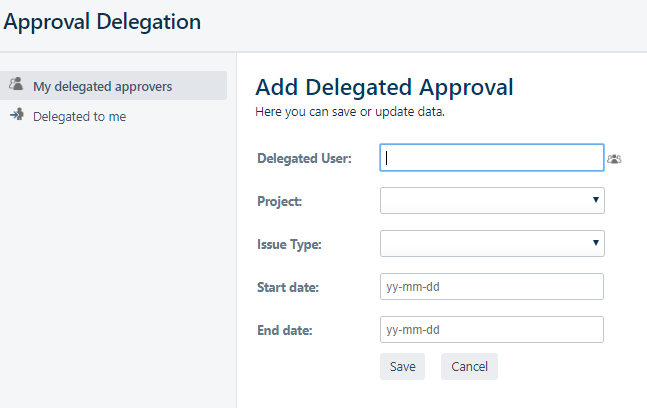Open the Delegated to me section
The width and height of the screenshot is (647, 408).
79,117
